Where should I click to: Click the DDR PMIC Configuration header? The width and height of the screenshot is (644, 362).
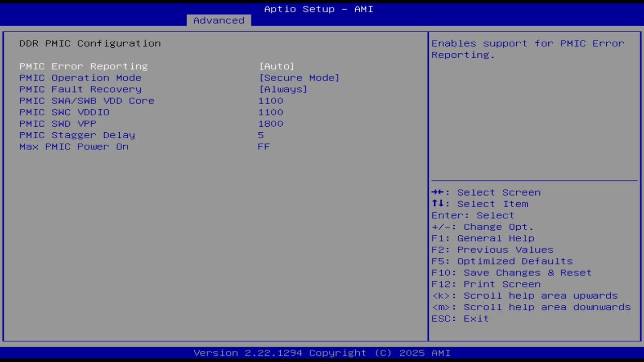90,43
